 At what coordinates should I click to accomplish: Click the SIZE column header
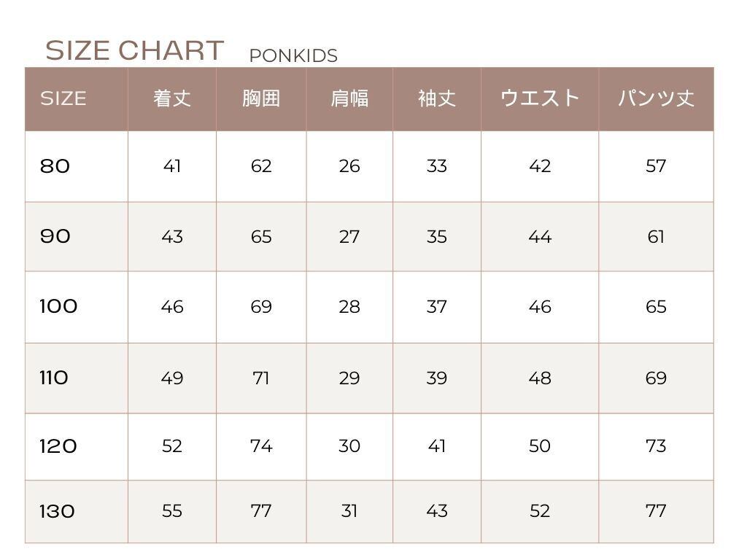[63, 98]
